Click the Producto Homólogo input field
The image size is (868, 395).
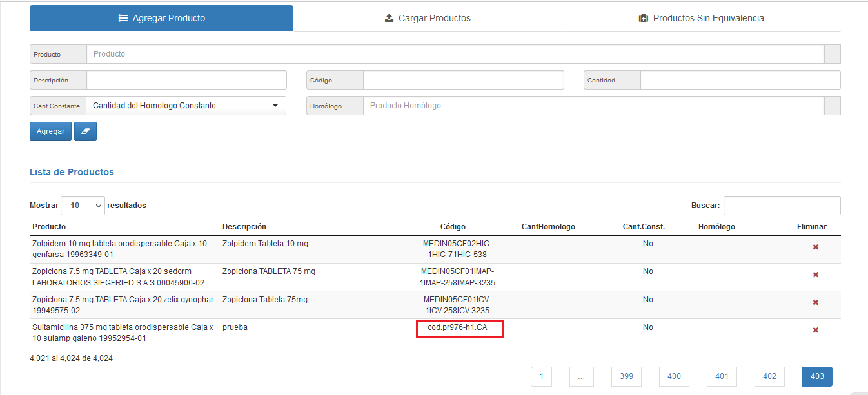(594, 106)
